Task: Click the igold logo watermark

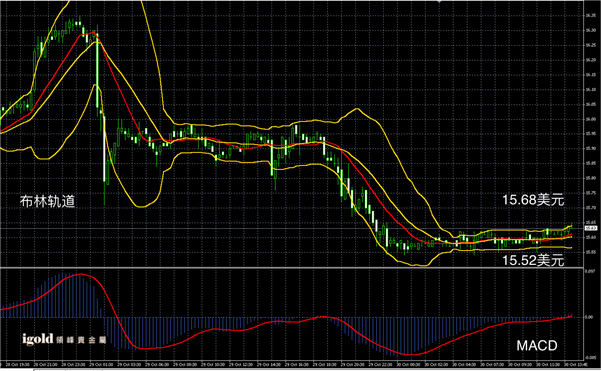Action: point(64,339)
